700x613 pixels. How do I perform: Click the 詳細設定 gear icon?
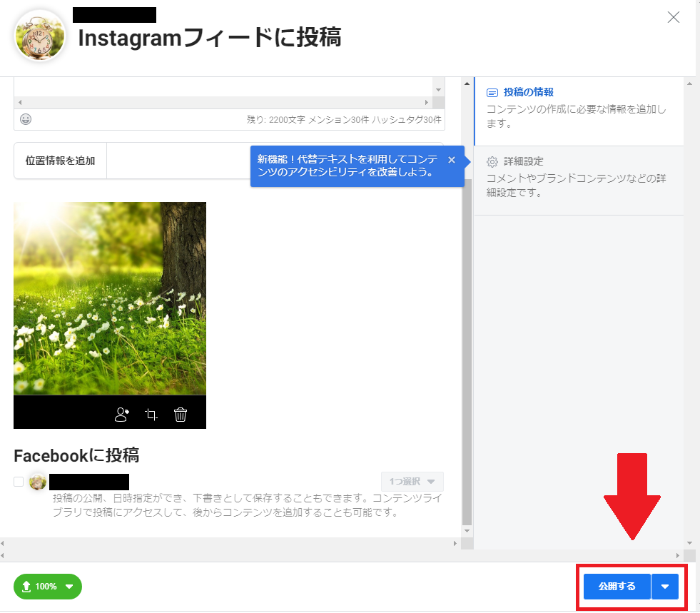click(492, 161)
